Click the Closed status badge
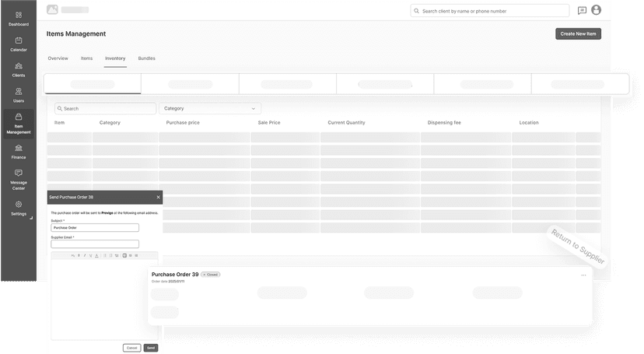The height and width of the screenshot is (354, 644). pyautogui.click(x=210, y=275)
